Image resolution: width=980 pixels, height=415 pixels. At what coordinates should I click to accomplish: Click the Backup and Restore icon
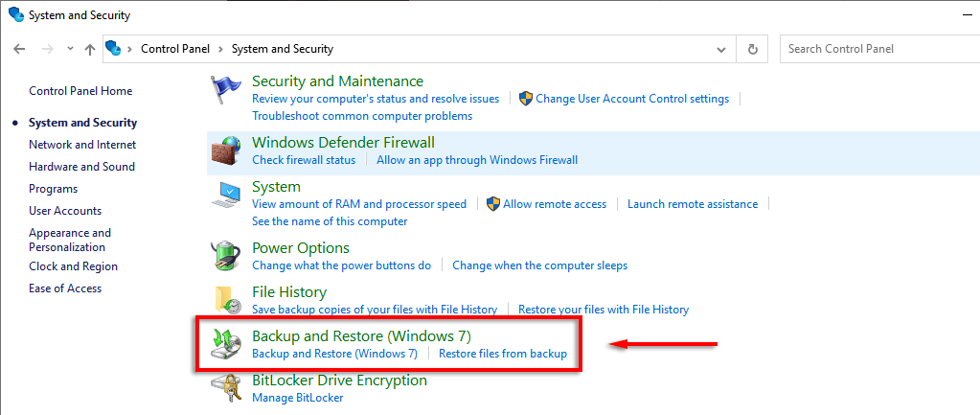(x=226, y=344)
